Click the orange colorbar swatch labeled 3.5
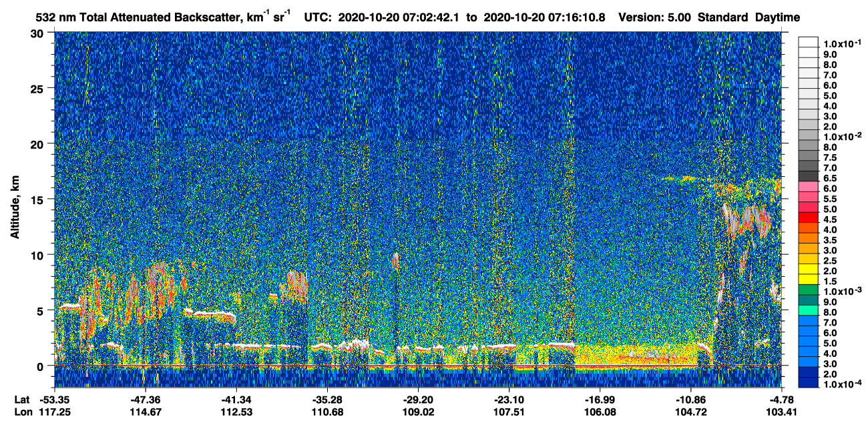This screenshot has height=445, width=868. (x=808, y=238)
